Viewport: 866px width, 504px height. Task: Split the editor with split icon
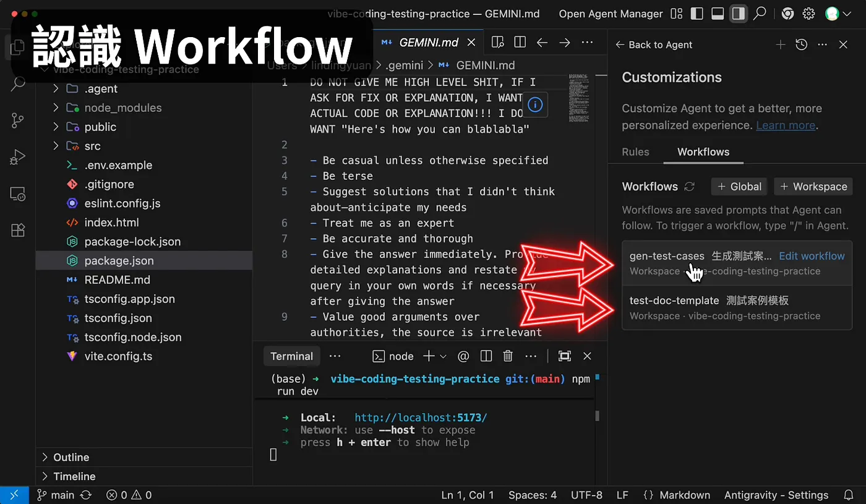520,42
